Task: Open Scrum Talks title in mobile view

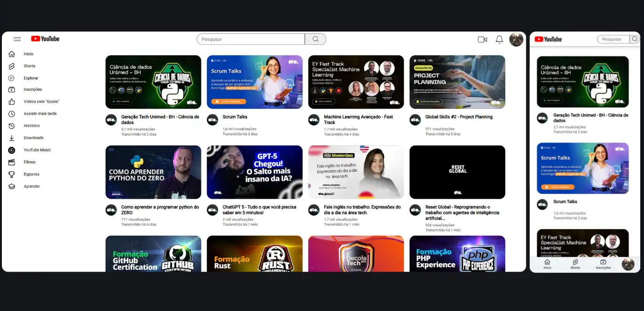Action: click(x=565, y=201)
